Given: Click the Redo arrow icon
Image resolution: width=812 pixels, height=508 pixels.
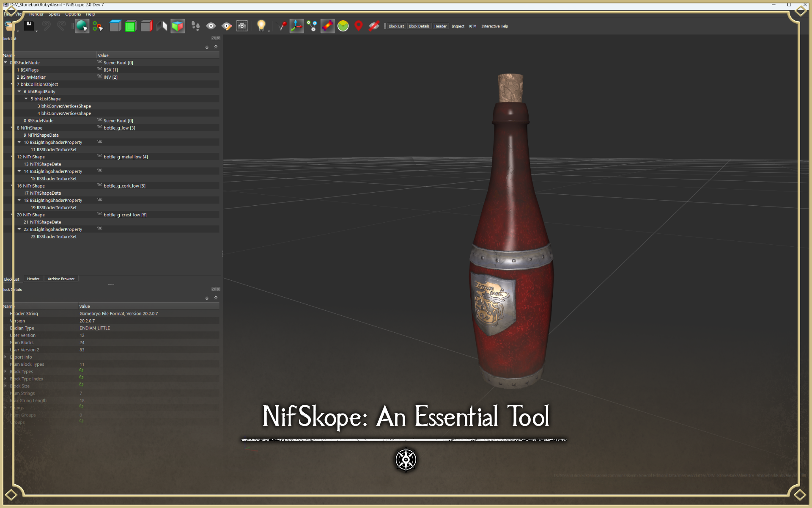Looking at the screenshot, I should coord(61,26).
